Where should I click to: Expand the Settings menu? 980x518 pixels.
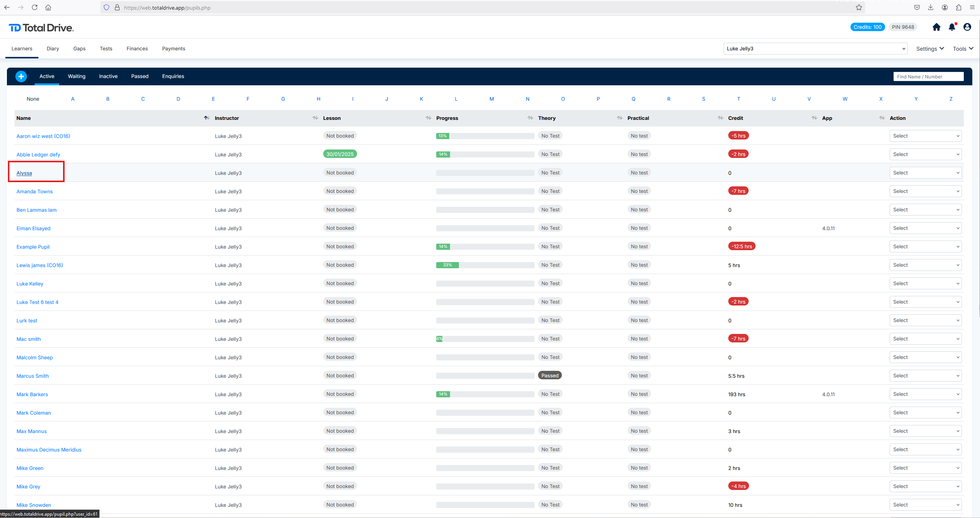(x=930, y=49)
